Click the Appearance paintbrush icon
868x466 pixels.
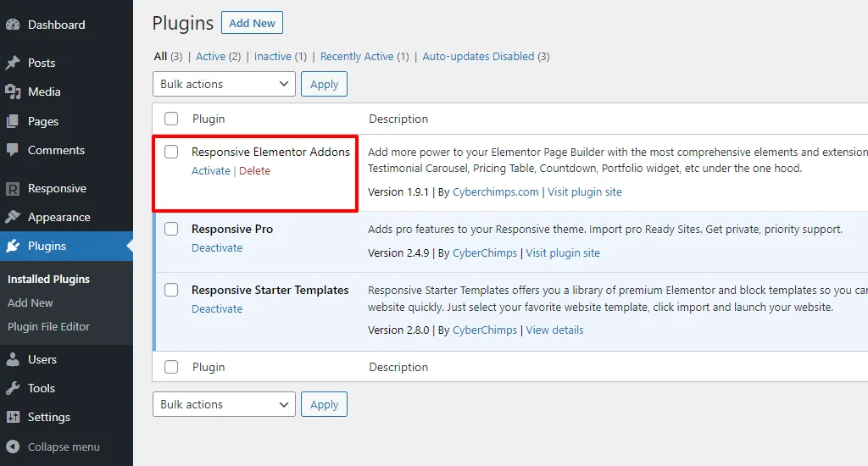tap(13, 217)
